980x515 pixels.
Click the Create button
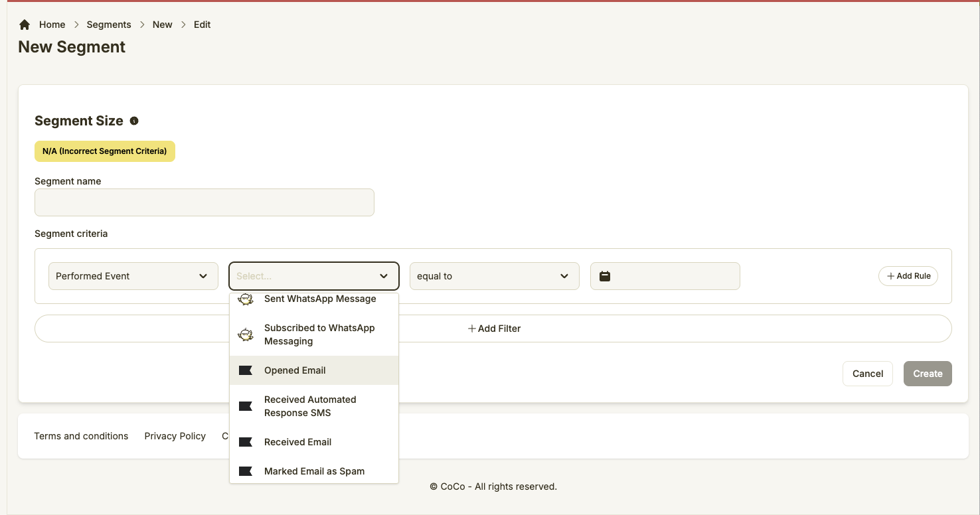[927, 374]
